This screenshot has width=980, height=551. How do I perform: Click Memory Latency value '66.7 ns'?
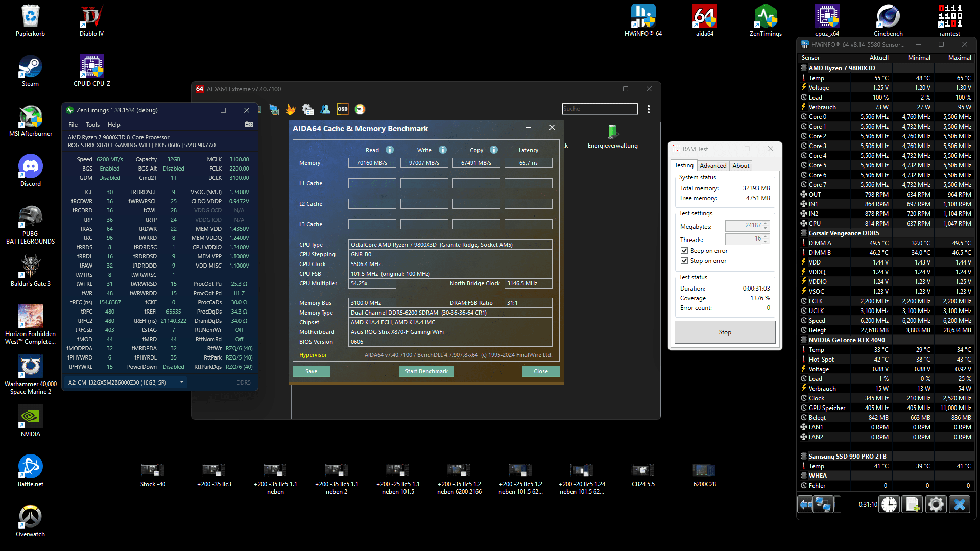[528, 163]
